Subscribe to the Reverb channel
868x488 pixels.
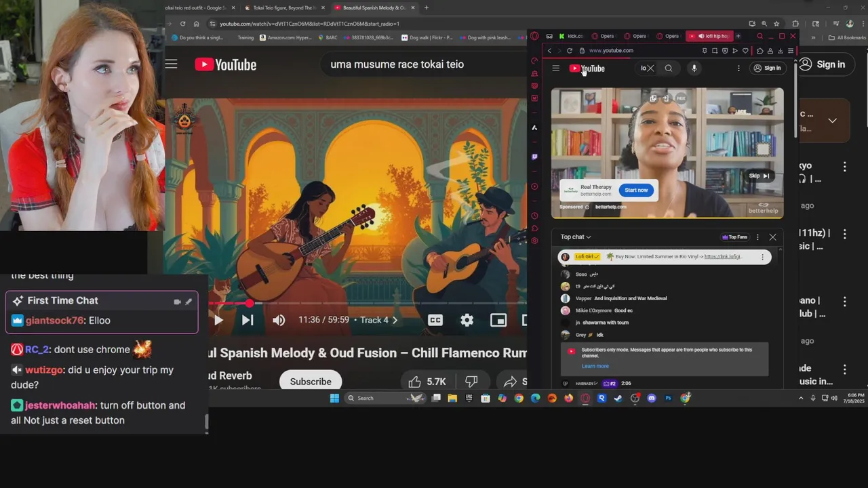pos(311,381)
